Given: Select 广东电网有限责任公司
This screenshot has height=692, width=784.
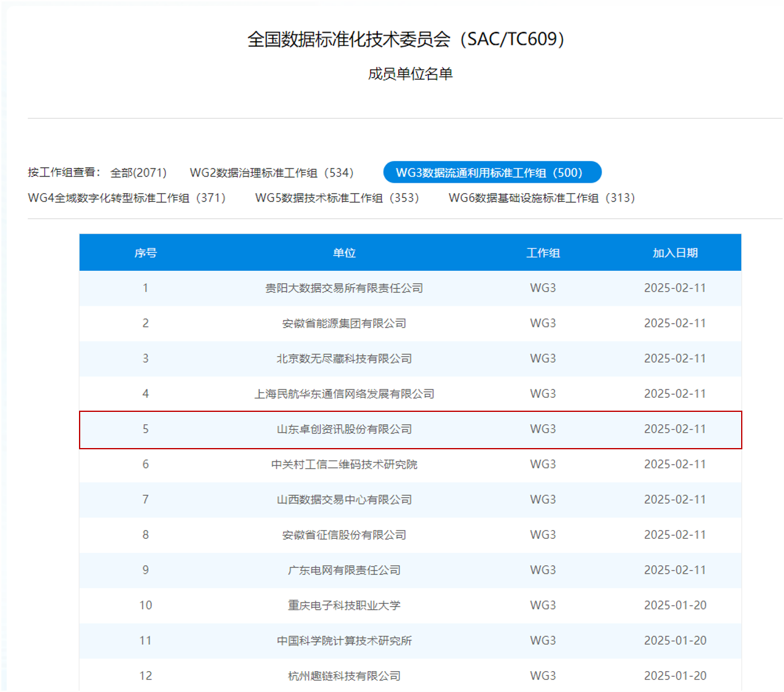Looking at the screenshot, I should click(x=344, y=570).
